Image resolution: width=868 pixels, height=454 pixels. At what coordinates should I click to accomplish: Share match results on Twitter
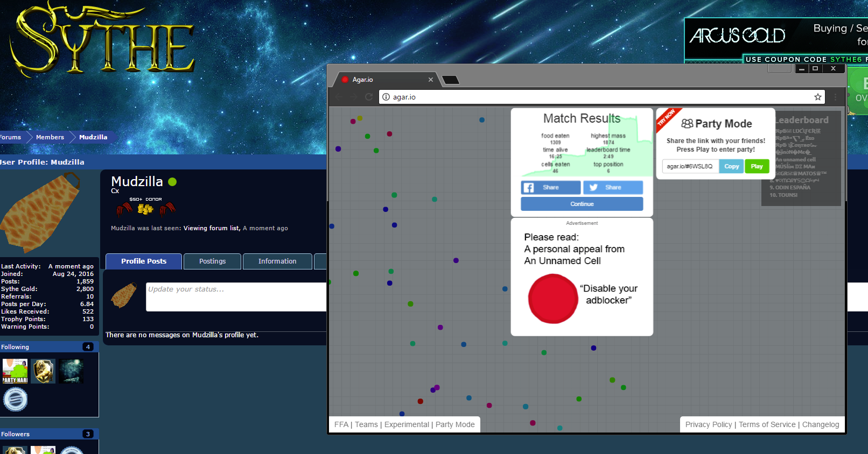tap(613, 187)
